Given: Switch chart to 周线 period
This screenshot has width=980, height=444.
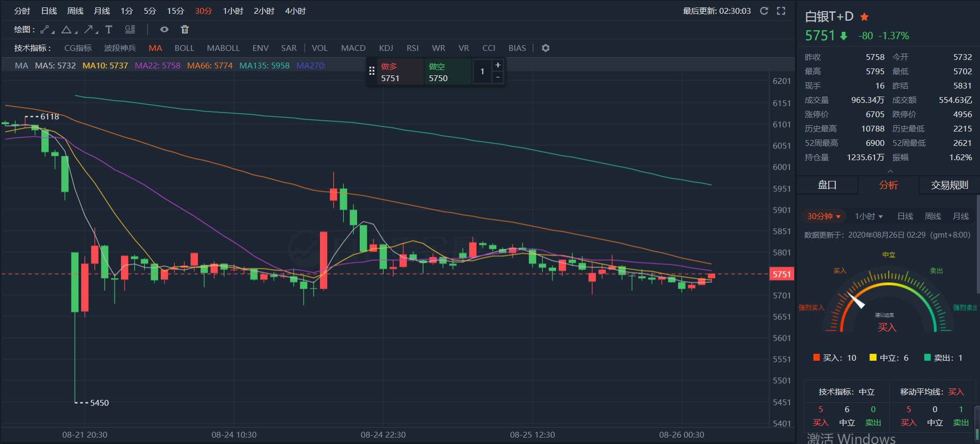Looking at the screenshot, I should coord(75,11).
